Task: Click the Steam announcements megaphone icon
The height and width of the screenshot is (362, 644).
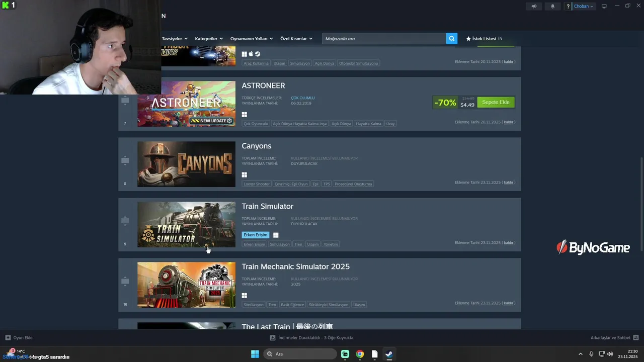Action: (x=534, y=6)
